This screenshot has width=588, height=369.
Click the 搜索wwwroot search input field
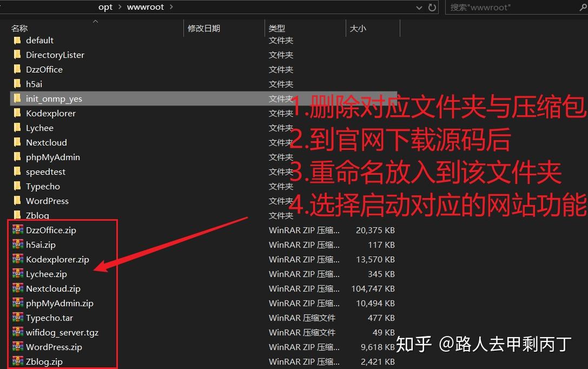point(498,8)
